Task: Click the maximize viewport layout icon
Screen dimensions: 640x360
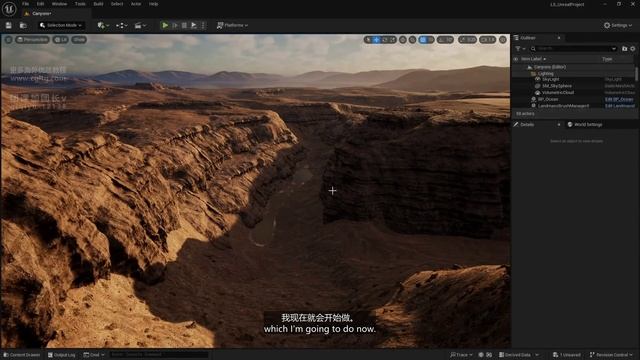Action: [503, 40]
